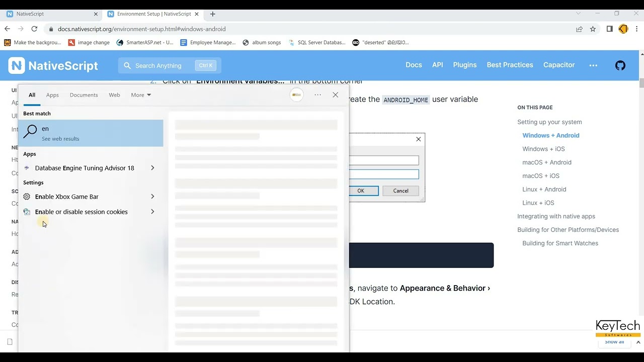
Task: Bookmark this page with the star icon
Action: click(593, 29)
